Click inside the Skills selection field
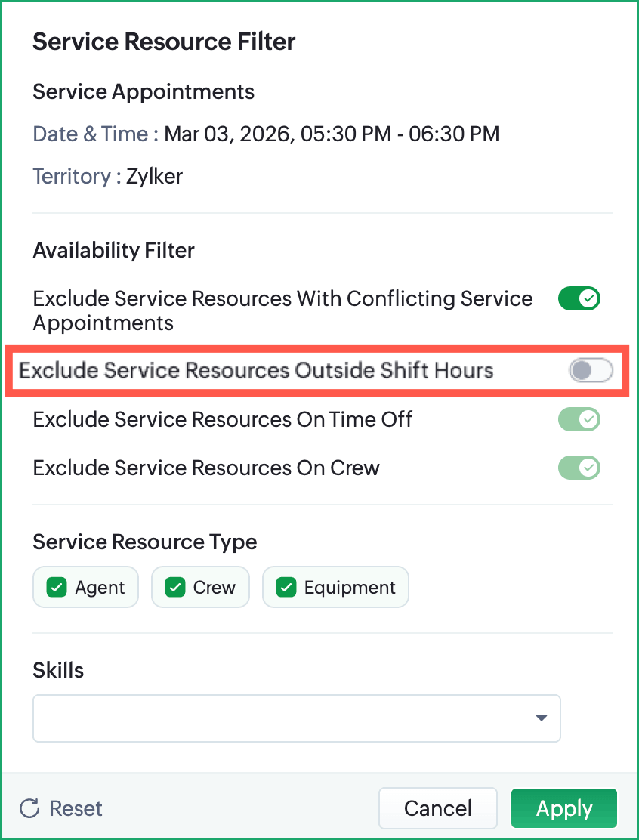This screenshot has width=639, height=840. click(279, 718)
